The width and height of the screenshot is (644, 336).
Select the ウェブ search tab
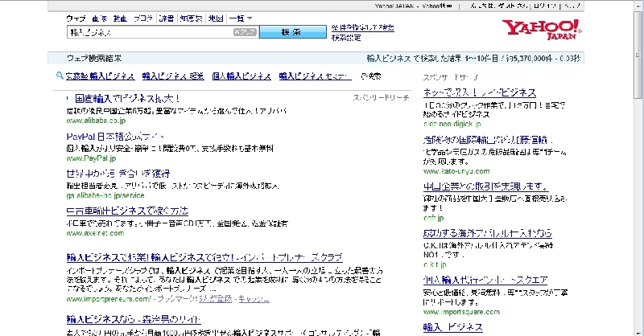click(x=76, y=18)
